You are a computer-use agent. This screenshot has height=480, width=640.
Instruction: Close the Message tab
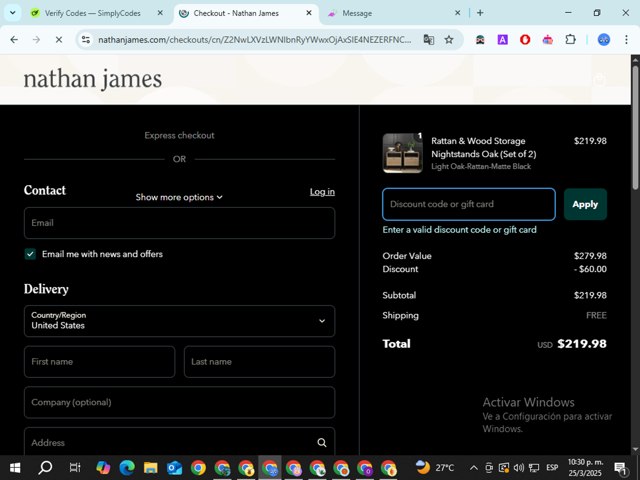tap(458, 13)
